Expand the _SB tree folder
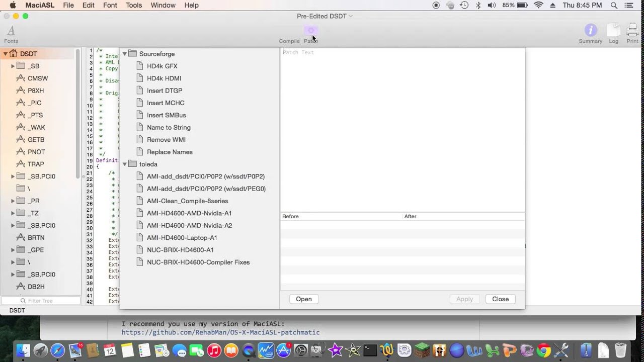 (x=13, y=66)
